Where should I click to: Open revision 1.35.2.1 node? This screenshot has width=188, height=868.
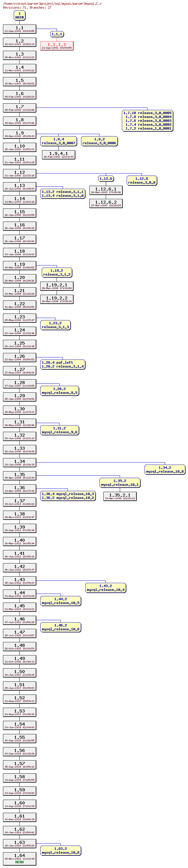[x=120, y=496]
